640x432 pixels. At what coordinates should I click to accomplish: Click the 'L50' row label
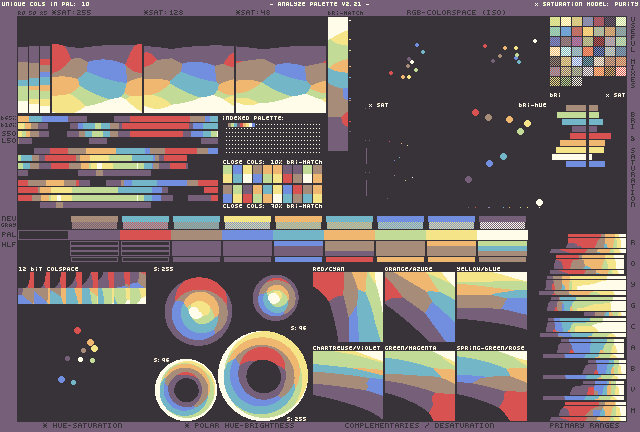9,140
